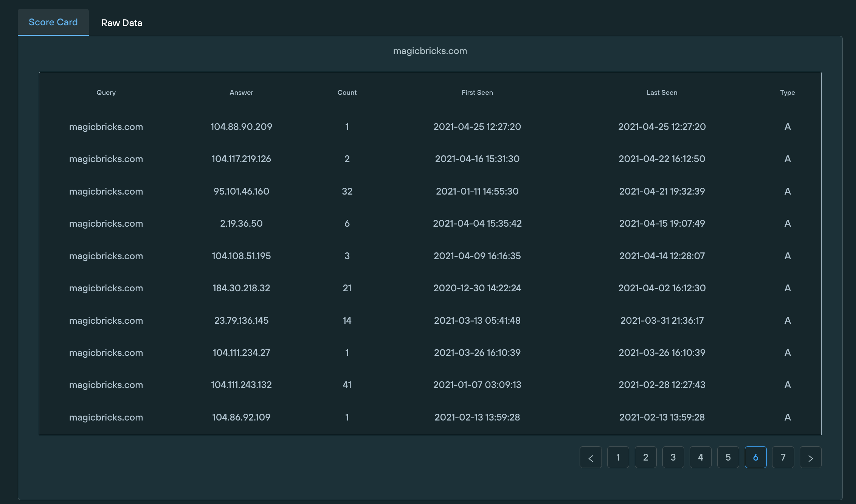Screen dimensions: 856x504
Task: Select answer 104.111.243.132
Action: coord(241,385)
